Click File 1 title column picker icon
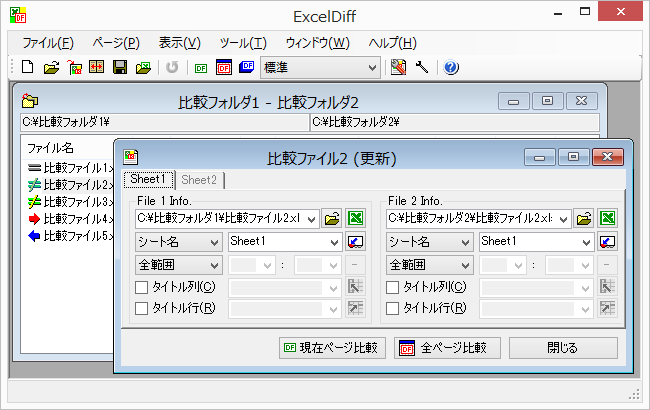 (x=355, y=286)
